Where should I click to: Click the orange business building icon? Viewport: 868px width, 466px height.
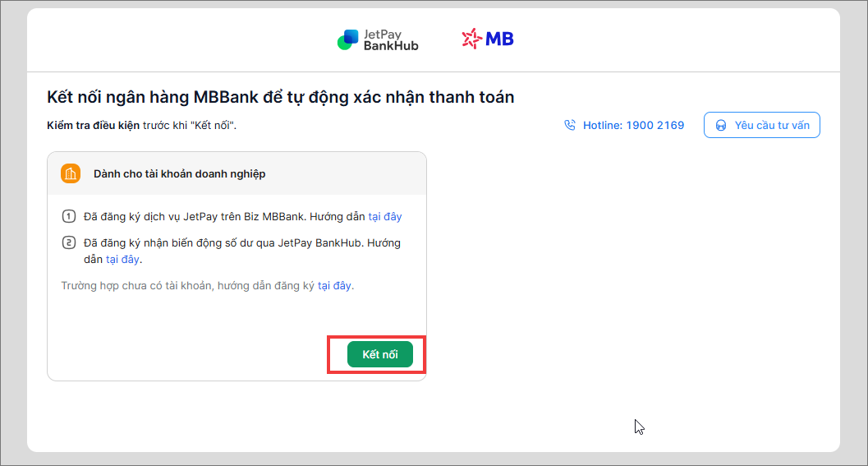point(71,173)
